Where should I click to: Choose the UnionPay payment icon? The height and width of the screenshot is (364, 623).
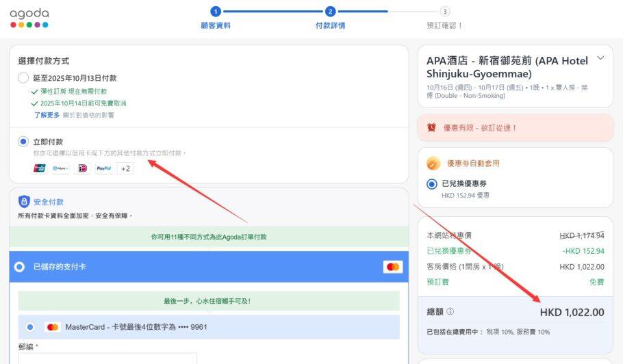coord(39,168)
